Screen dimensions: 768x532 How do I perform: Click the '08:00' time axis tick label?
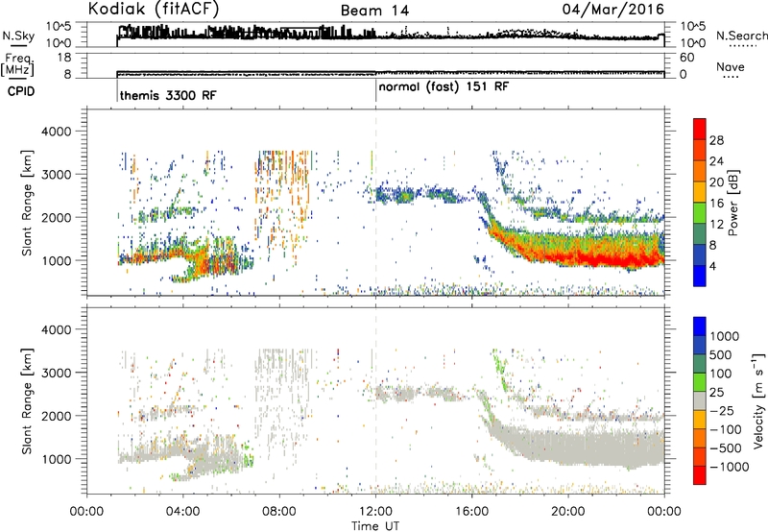(x=279, y=511)
